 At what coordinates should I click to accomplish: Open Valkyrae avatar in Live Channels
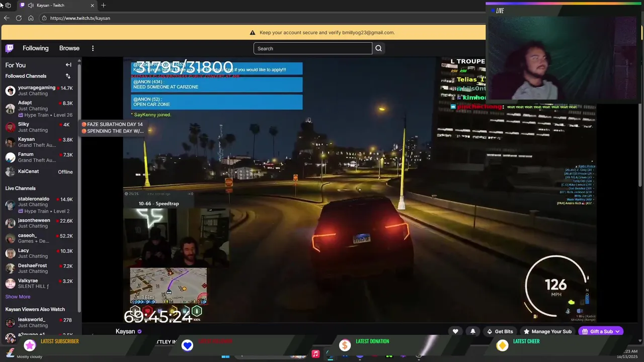click(x=10, y=284)
